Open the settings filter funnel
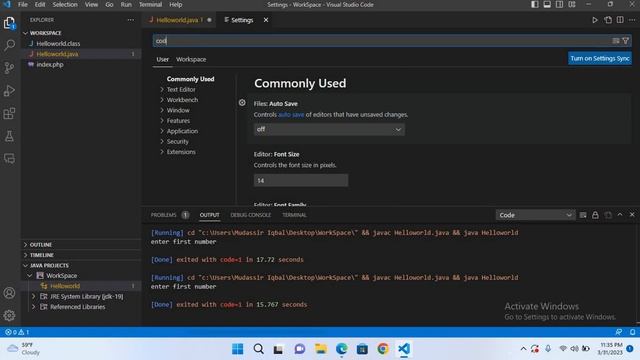This screenshot has height=360, width=640. [x=625, y=41]
